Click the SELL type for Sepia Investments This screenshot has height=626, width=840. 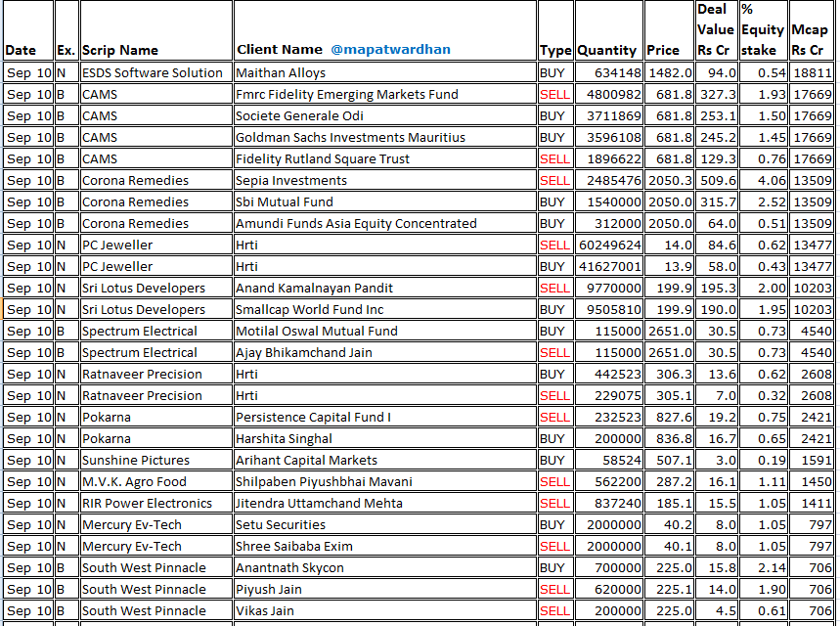pyautogui.click(x=555, y=180)
